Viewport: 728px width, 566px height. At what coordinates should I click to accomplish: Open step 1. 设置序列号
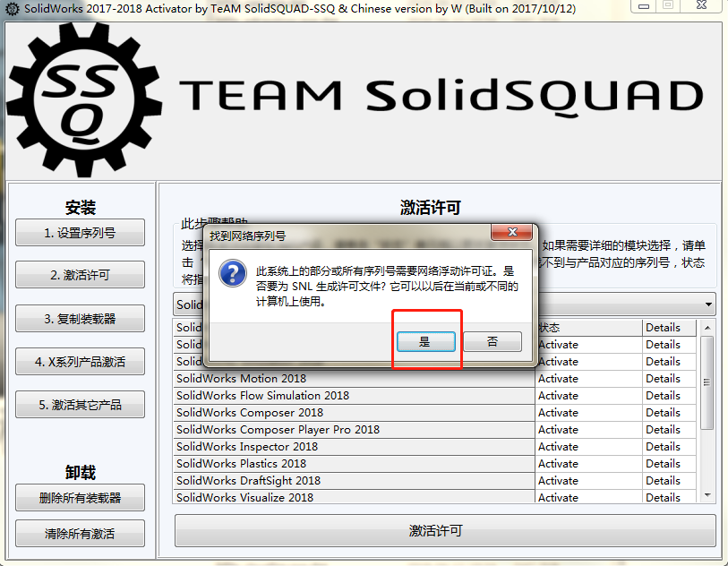coord(80,233)
